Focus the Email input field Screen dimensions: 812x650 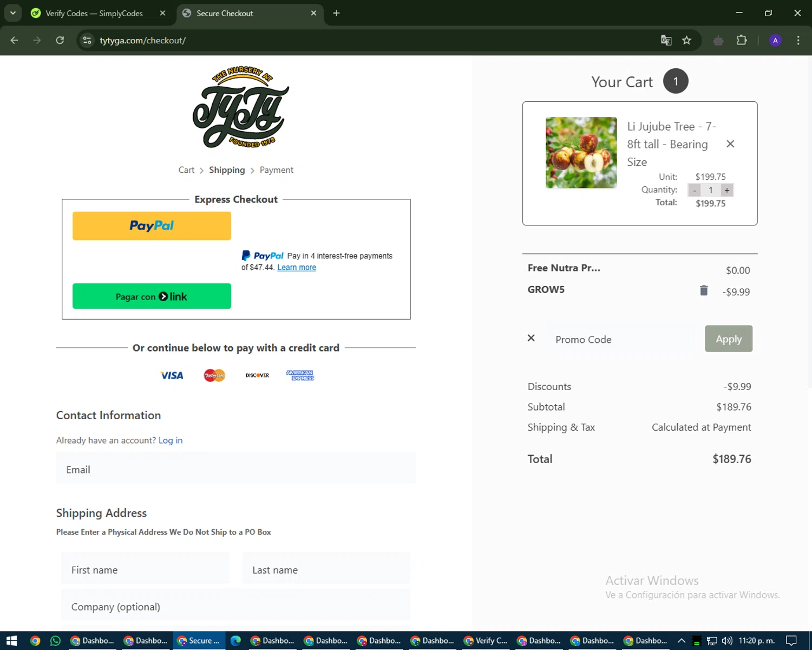[236, 468]
